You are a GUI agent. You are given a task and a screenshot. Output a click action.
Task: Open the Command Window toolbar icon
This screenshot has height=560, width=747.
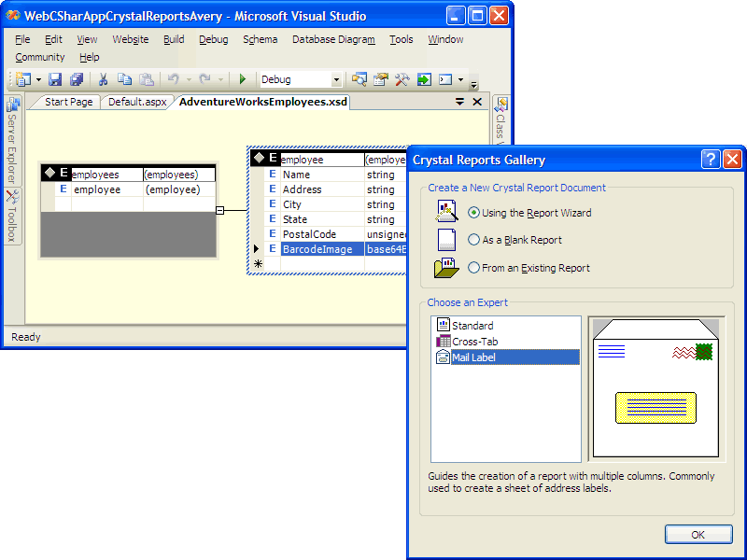tap(444, 79)
